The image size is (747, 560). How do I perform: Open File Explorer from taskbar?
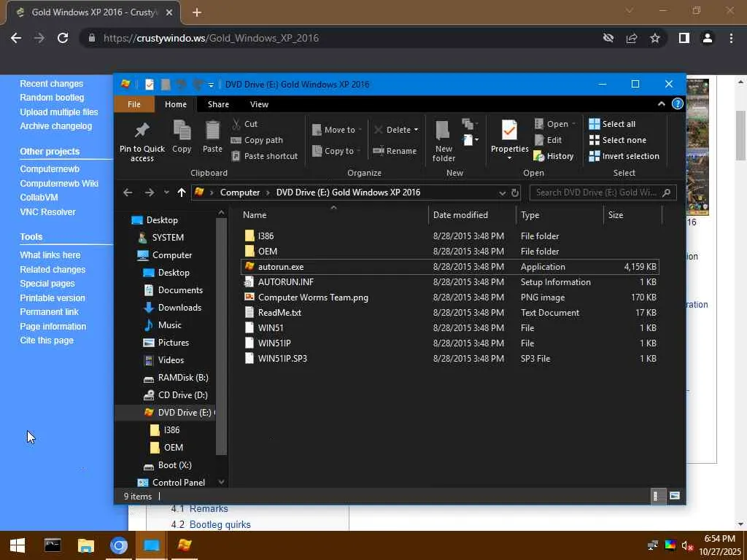pos(86,545)
